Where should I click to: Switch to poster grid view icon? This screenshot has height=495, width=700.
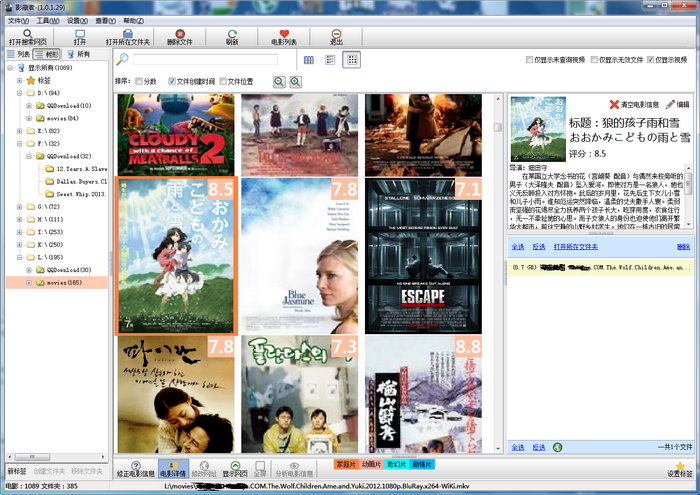352,60
